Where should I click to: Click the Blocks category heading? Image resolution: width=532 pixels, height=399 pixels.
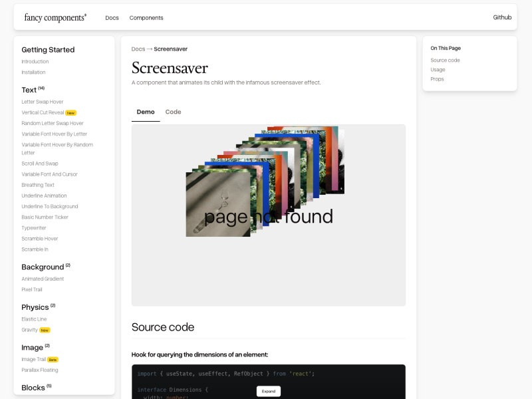pos(33,388)
